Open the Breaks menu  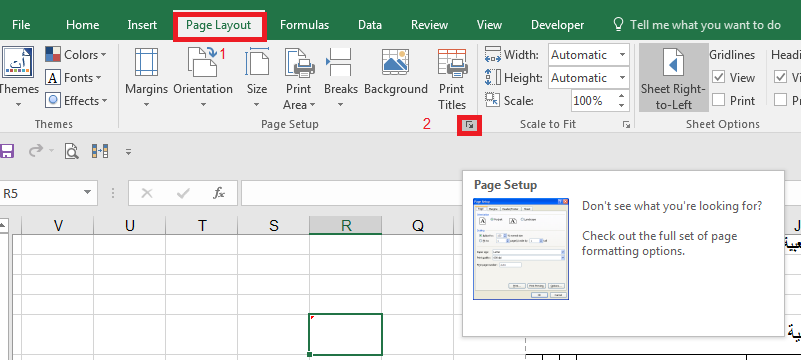point(340,78)
